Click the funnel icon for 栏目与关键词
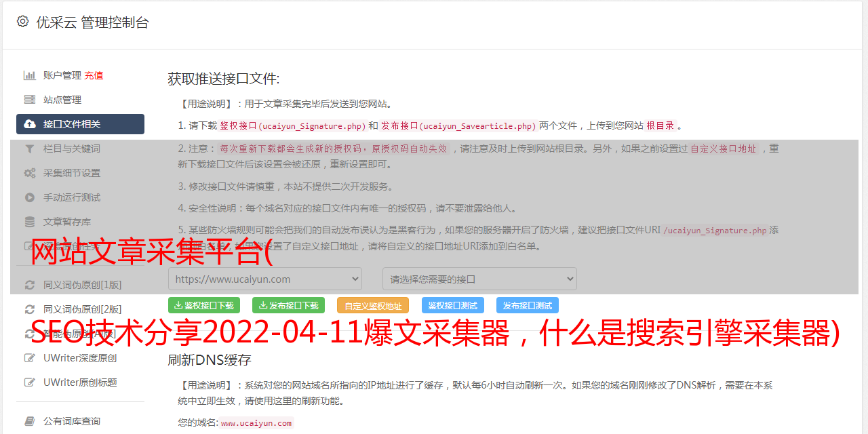 [30, 149]
